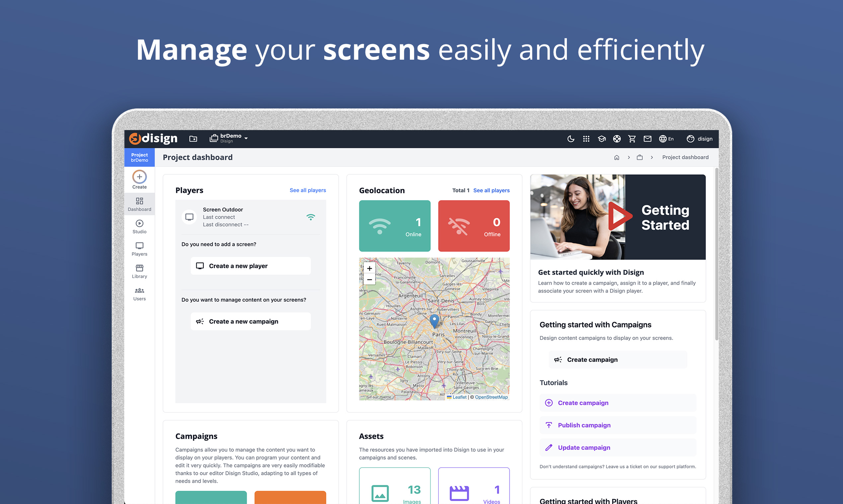Zoom out on the geolocation map
The width and height of the screenshot is (843, 504).
coord(369,280)
